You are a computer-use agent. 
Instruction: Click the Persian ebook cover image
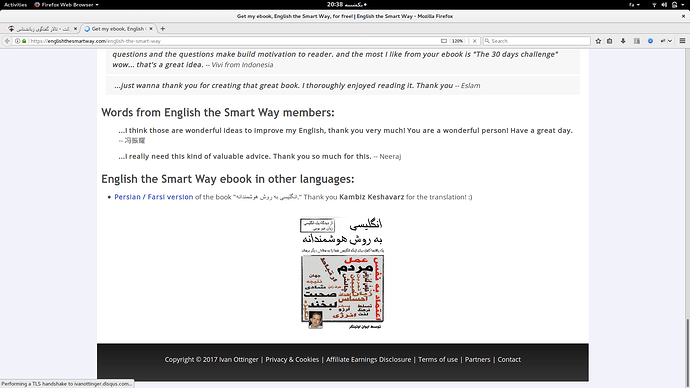342,273
